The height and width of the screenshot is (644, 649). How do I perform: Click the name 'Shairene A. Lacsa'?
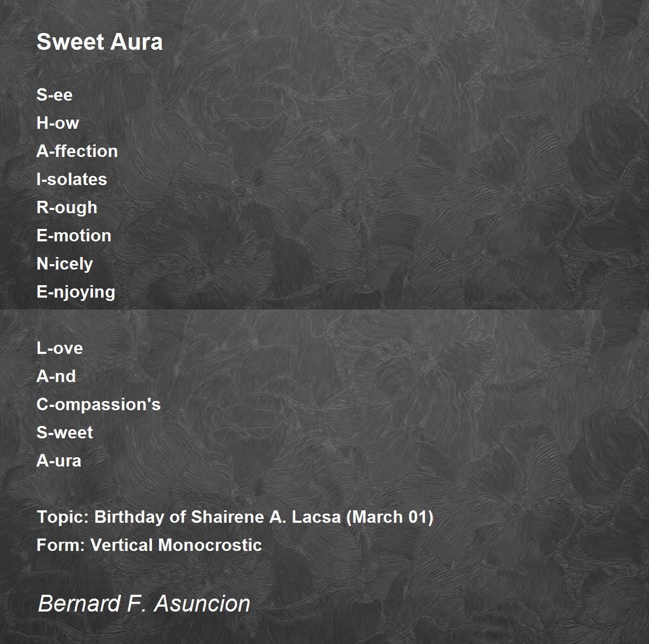click(x=265, y=517)
